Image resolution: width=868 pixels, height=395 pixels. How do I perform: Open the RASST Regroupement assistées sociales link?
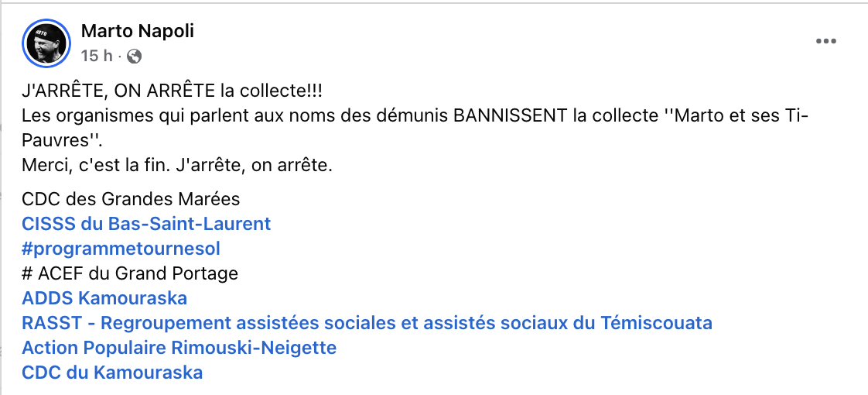tap(367, 322)
